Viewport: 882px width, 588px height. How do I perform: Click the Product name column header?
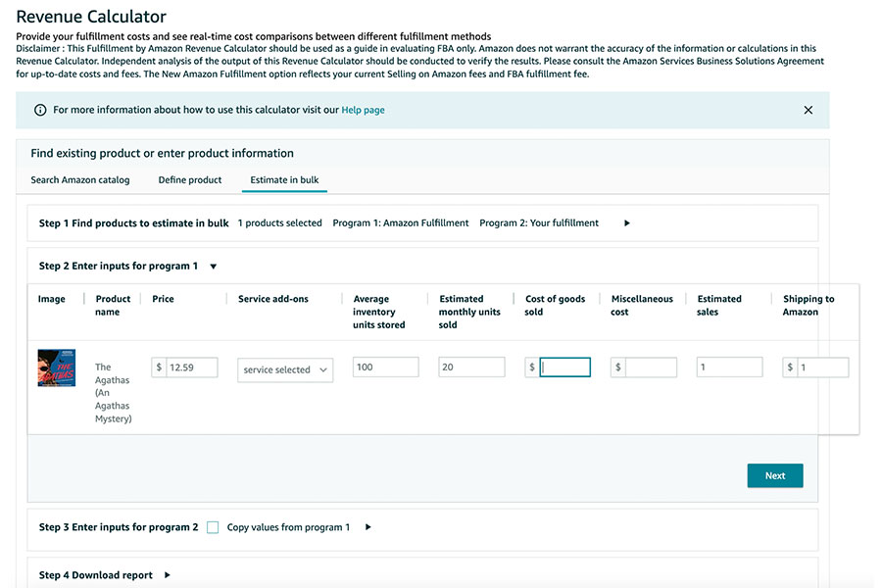pos(113,305)
